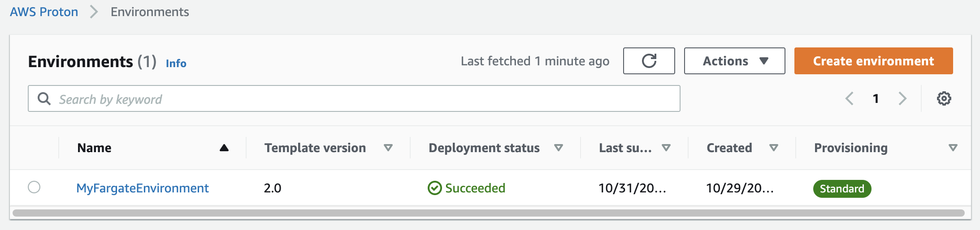Open the Actions dropdown menu
Viewport: 980px width, 230px height.
(734, 61)
